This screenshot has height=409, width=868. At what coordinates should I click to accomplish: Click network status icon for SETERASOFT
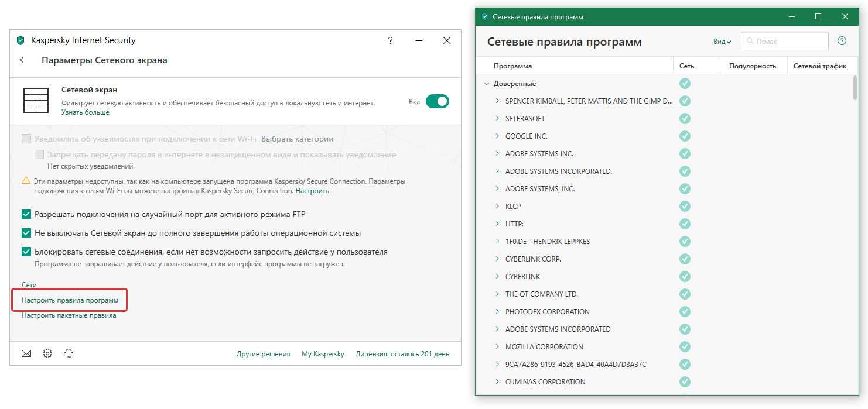pos(685,118)
